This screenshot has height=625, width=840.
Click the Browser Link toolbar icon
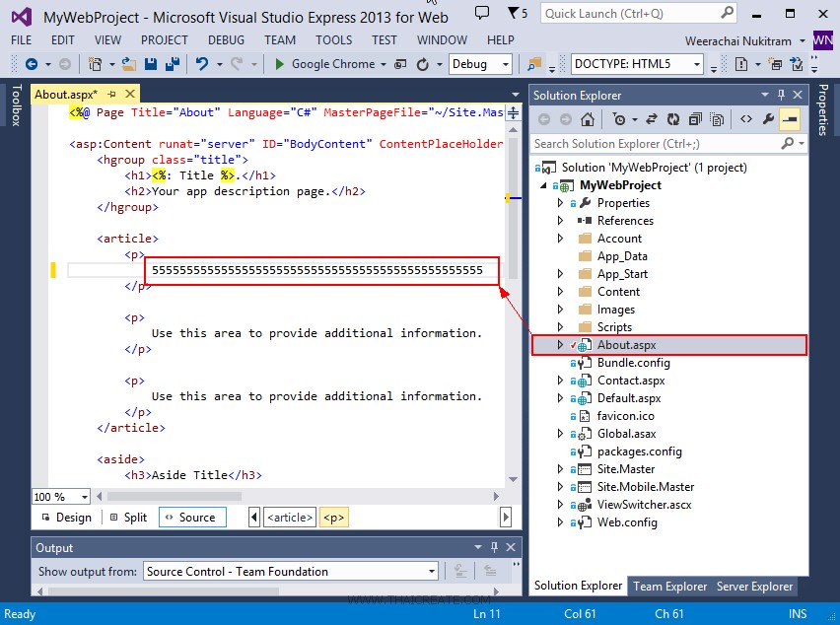(x=400, y=64)
